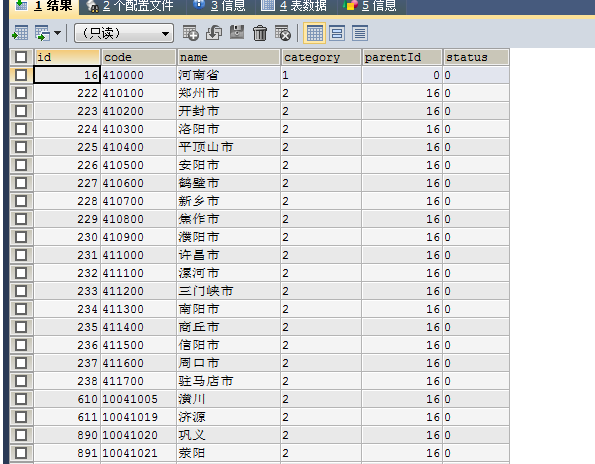Click the delete selected rows trash icon
The height and width of the screenshot is (464, 595).
(x=260, y=33)
